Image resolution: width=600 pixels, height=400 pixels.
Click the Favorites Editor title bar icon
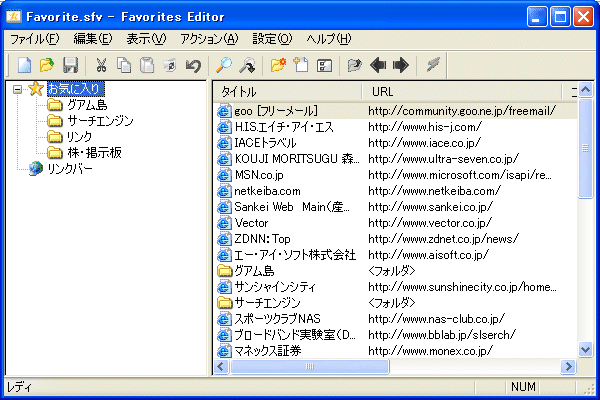click(14, 16)
